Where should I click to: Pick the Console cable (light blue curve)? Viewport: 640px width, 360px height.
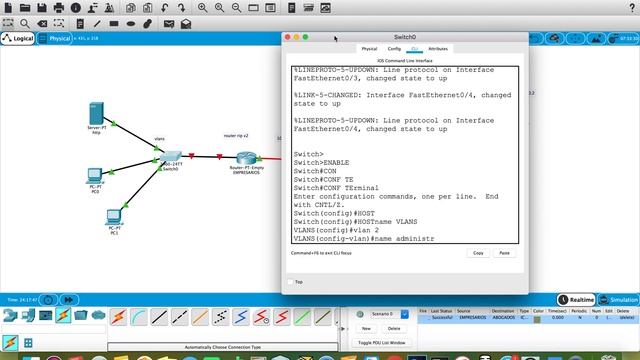(x=139, y=317)
